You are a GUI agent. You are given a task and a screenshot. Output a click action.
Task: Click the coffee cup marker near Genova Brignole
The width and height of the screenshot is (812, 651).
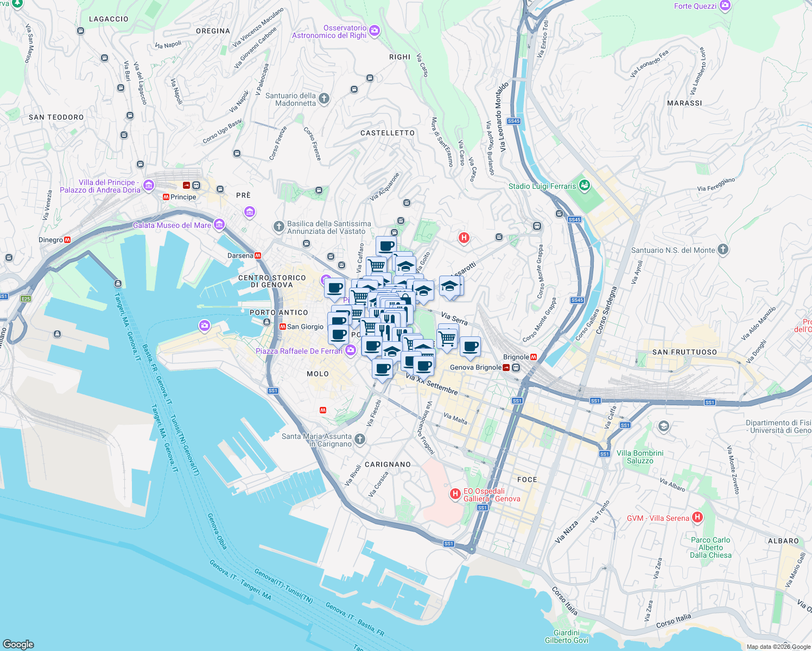coord(471,347)
